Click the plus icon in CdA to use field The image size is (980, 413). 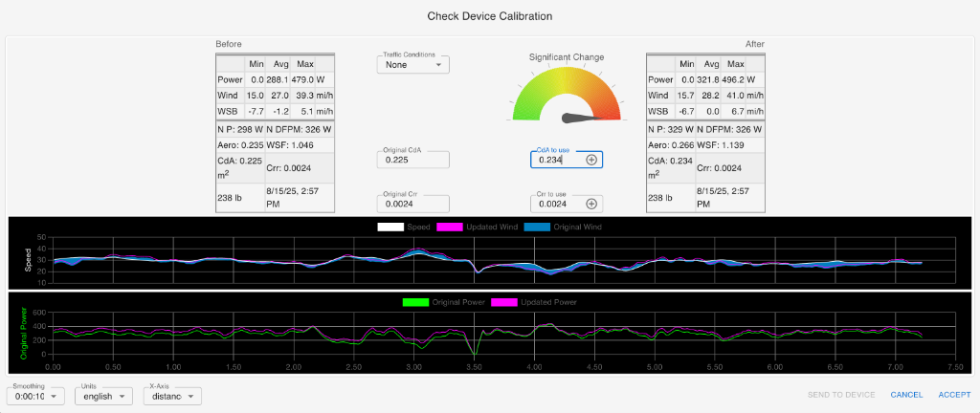[591, 160]
